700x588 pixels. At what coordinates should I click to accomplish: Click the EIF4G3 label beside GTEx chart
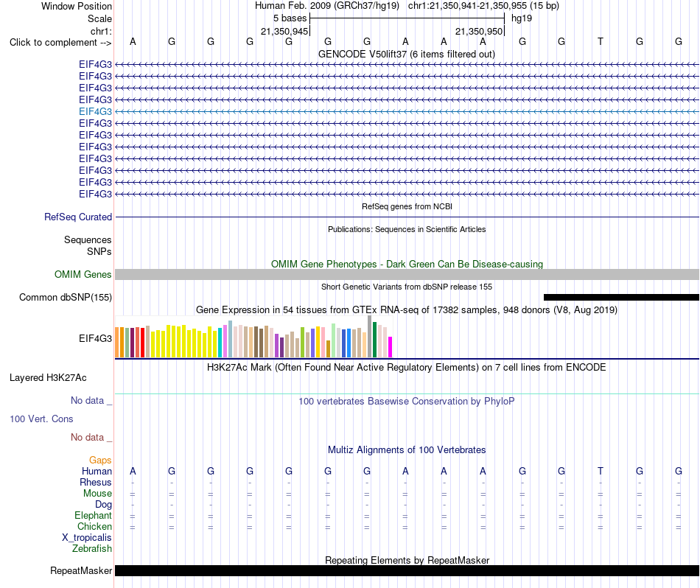[95, 338]
